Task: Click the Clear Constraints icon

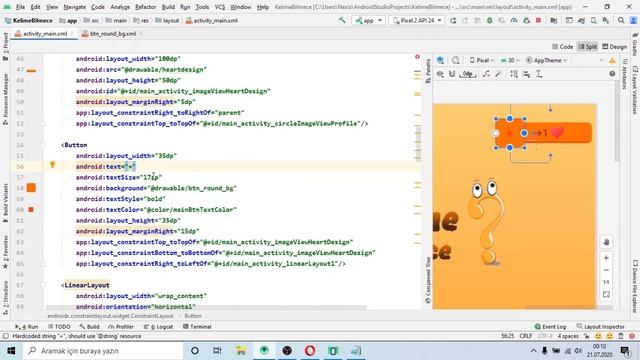Action: (486, 74)
